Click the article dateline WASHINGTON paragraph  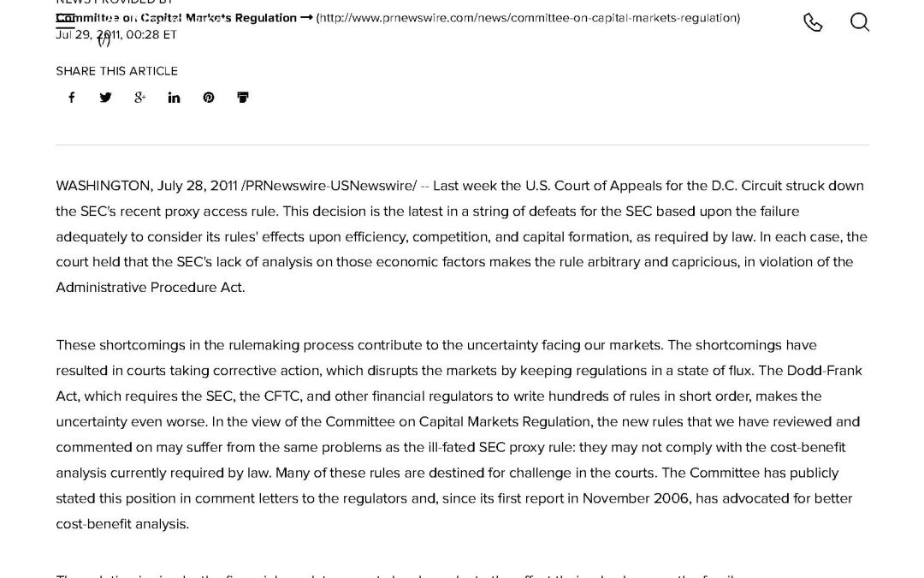[x=462, y=235]
